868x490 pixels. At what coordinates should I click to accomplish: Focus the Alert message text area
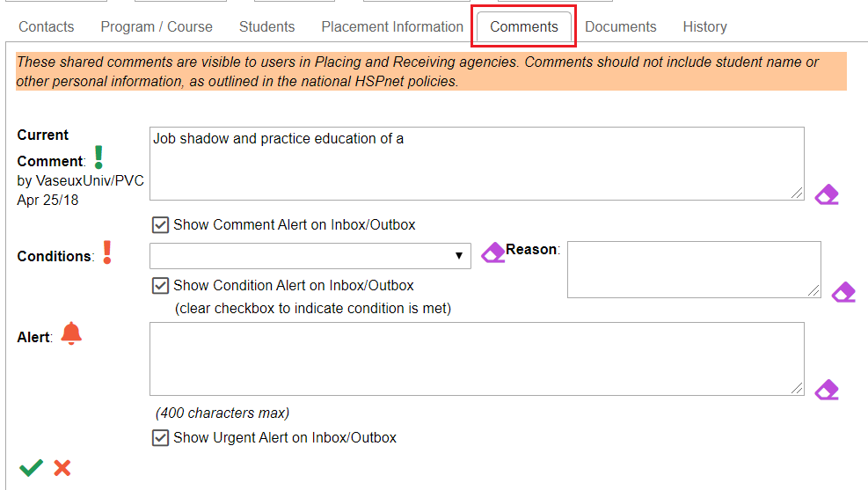pos(477,359)
